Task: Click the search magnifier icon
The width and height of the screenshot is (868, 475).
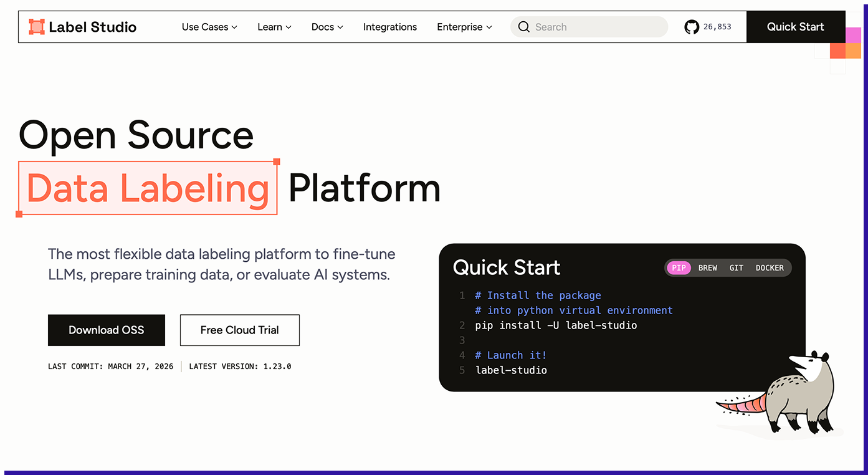Action: [x=524, y=27]
